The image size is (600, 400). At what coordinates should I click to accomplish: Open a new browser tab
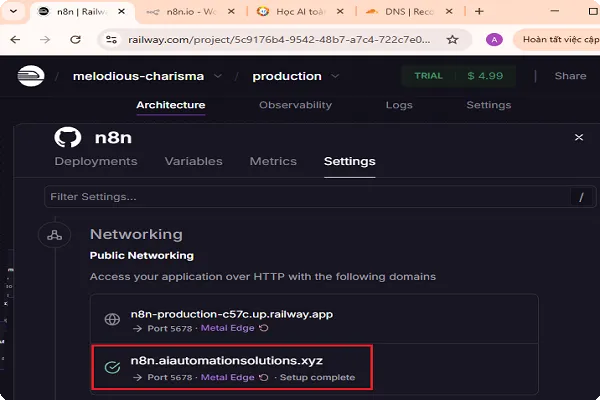click(x=479, y=11)
